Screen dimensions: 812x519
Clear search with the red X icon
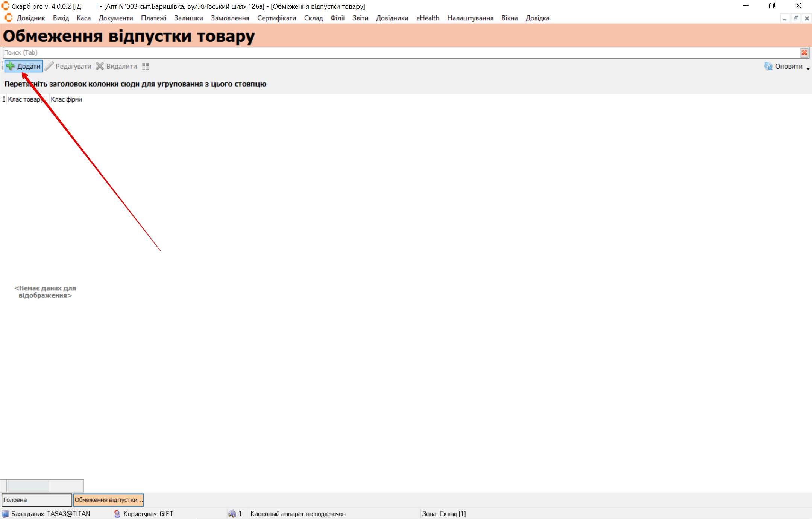click(x=804, y=53)
